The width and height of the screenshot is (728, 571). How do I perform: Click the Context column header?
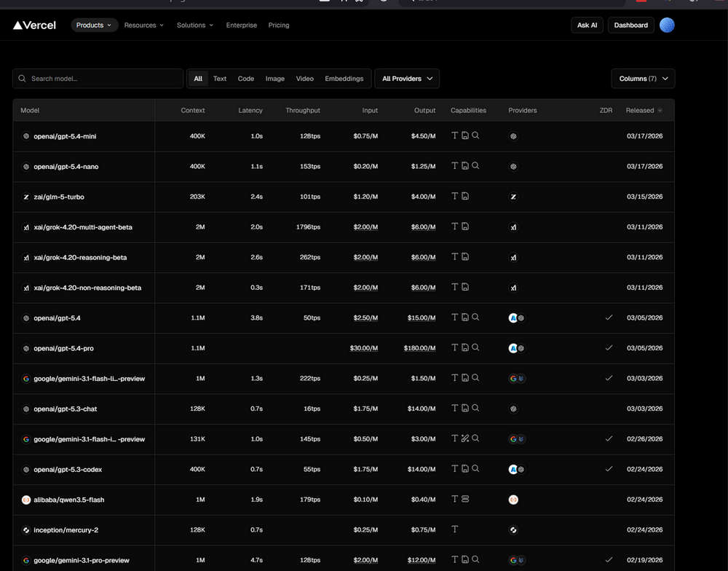pos(193,110)
